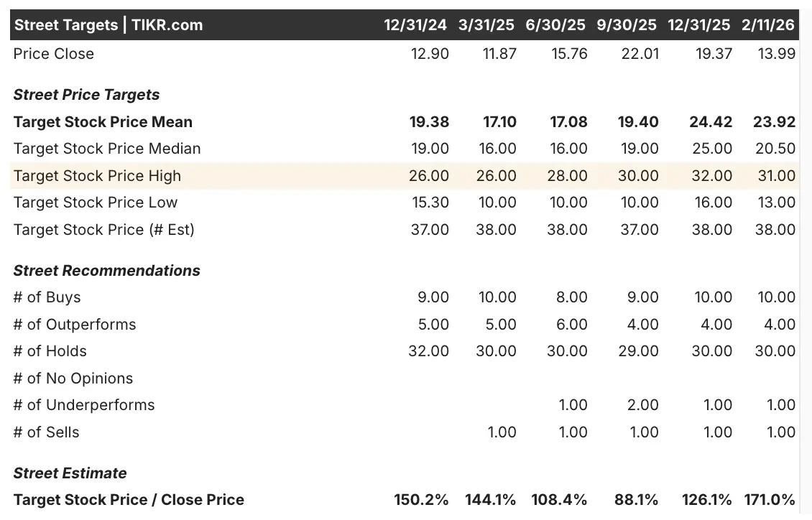Image resolution: width=812 pixels, height=520 pixels.
Task: Select the # of Buys row label
Action: click(47, 297)
